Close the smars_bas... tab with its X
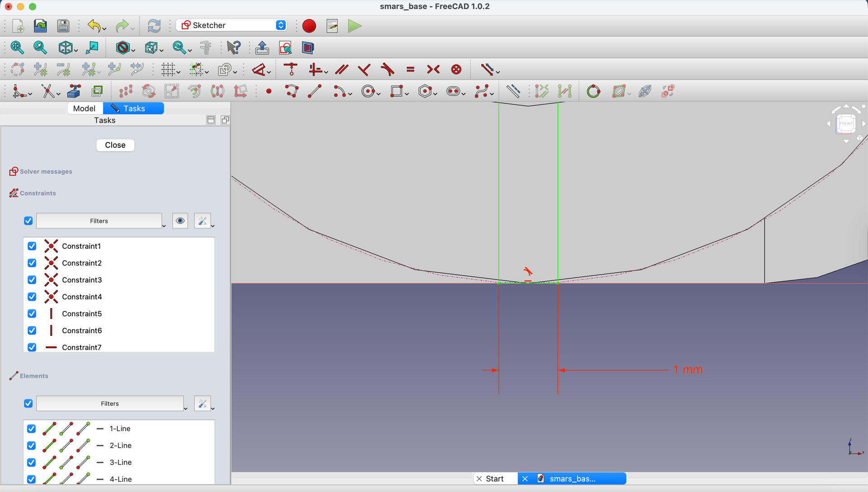This screenshot has height=492, width=868. pos(525,478)
